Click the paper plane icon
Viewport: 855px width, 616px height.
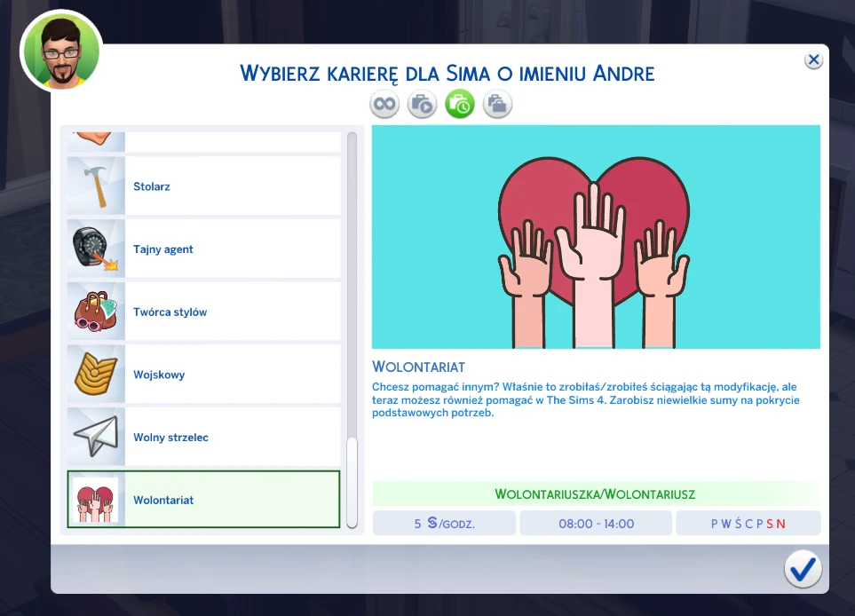96,437
